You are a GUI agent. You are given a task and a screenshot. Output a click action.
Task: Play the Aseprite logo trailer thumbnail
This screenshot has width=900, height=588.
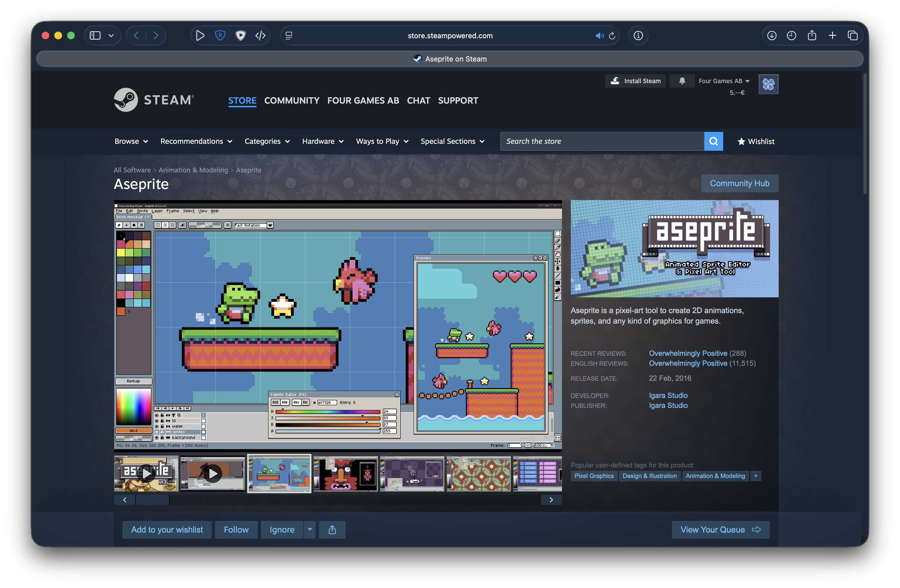146,474
